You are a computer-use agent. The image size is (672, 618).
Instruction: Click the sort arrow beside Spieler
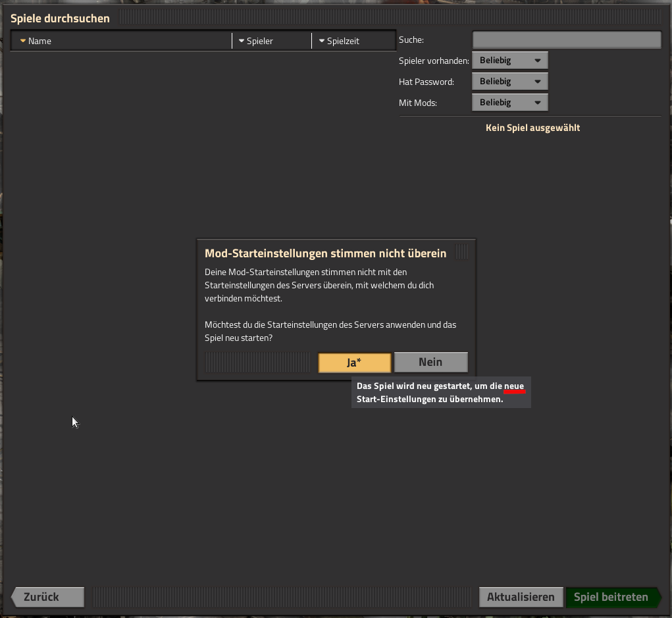pyautogui.click(x=242, y=41)
